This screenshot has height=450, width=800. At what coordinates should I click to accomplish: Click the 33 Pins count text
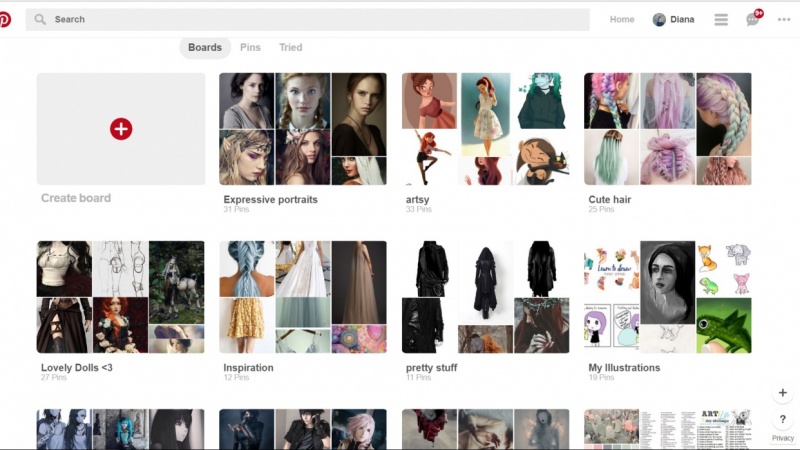coord(419,209)
